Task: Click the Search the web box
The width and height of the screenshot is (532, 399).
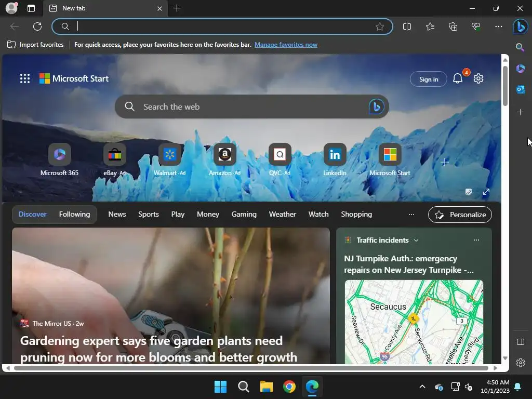Action: (251, 107)
